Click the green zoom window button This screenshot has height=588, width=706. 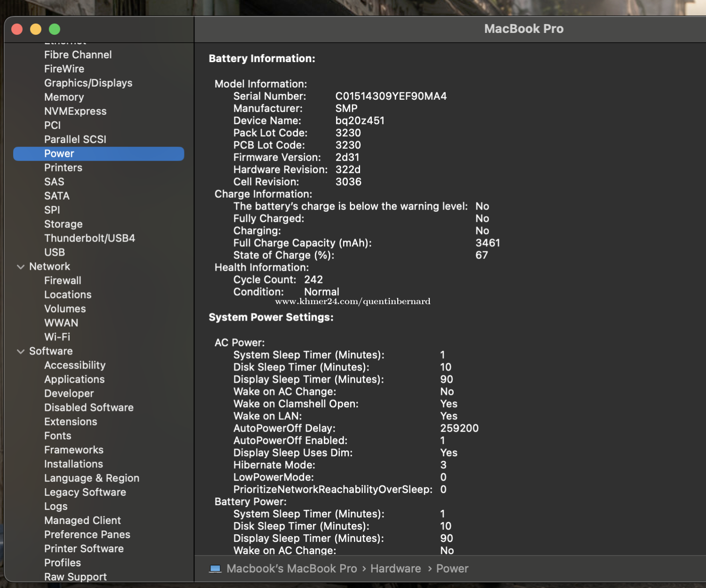tap(55, 29)
